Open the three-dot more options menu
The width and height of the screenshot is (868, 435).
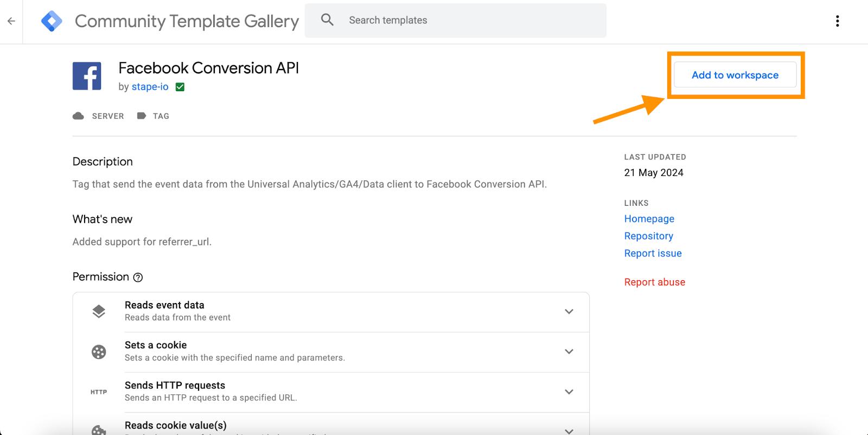click(838, 21)
